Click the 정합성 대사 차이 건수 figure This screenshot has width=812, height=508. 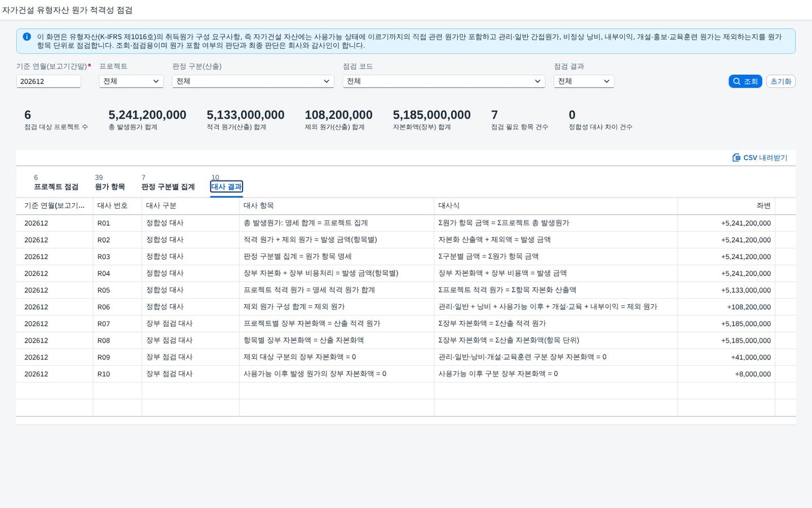(572, 115)
